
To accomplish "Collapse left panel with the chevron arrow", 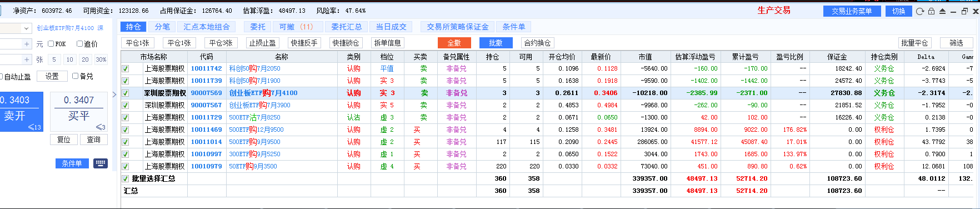I will click(114, 94).
